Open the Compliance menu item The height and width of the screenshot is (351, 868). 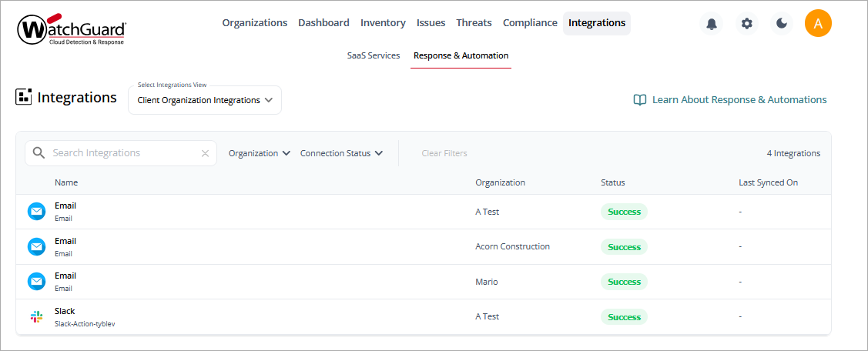click(530, 22)
